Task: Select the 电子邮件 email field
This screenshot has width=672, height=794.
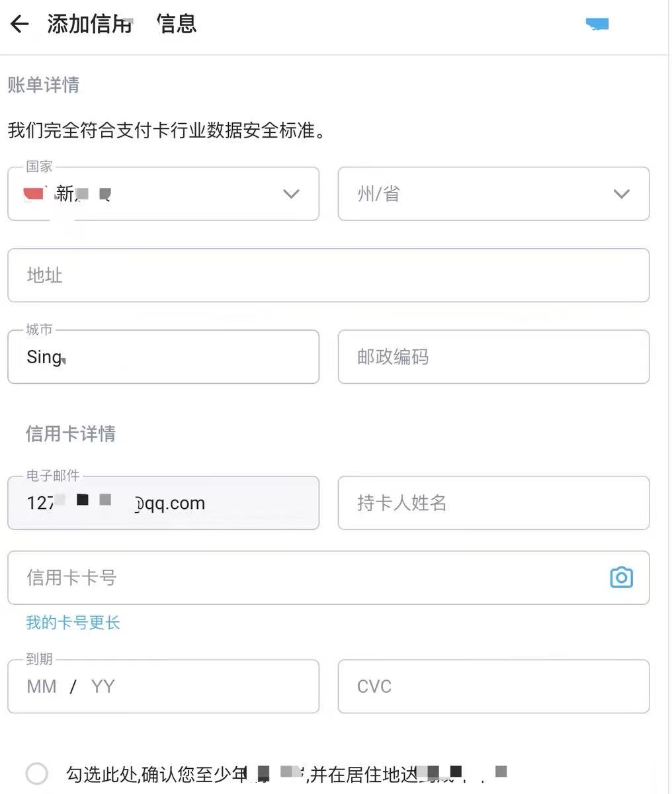Action: pyautogui.click(x=163, y=503)
